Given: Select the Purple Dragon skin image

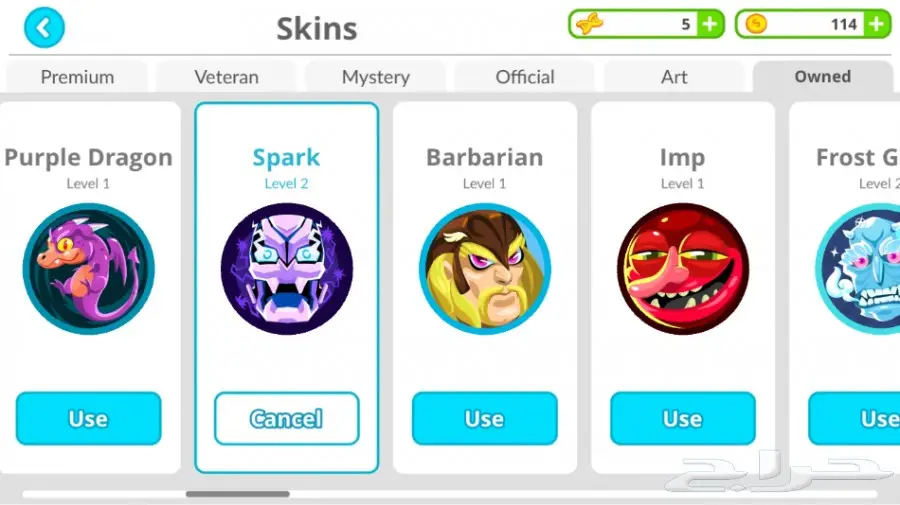Looking at the screenshot, I should [88, 269].
